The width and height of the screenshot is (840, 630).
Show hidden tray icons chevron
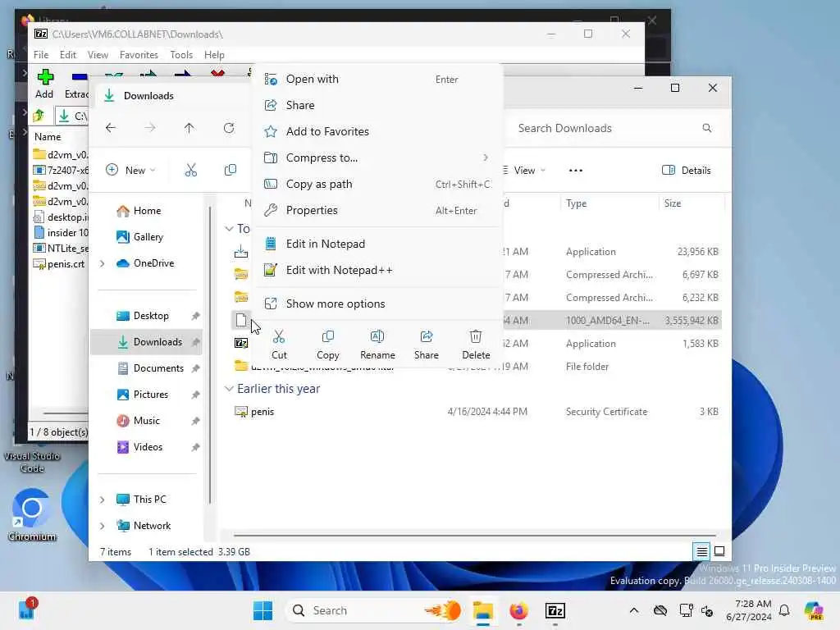pyautogui.click(x=634, y=610)
